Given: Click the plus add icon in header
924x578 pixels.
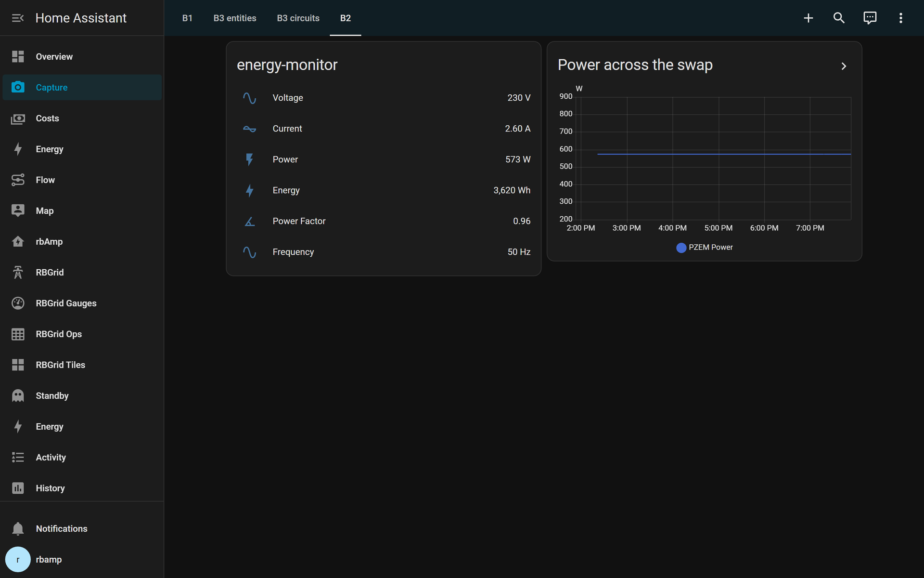Looking at the screenshot, I should point(808,18).
